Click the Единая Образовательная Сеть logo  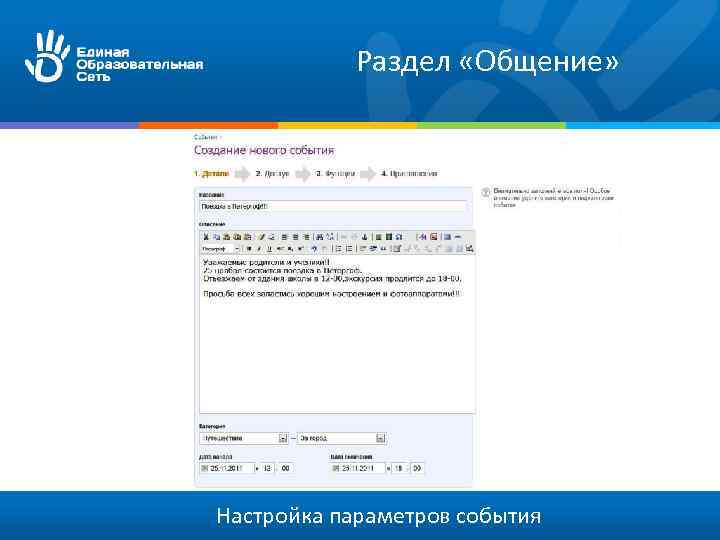114,57
